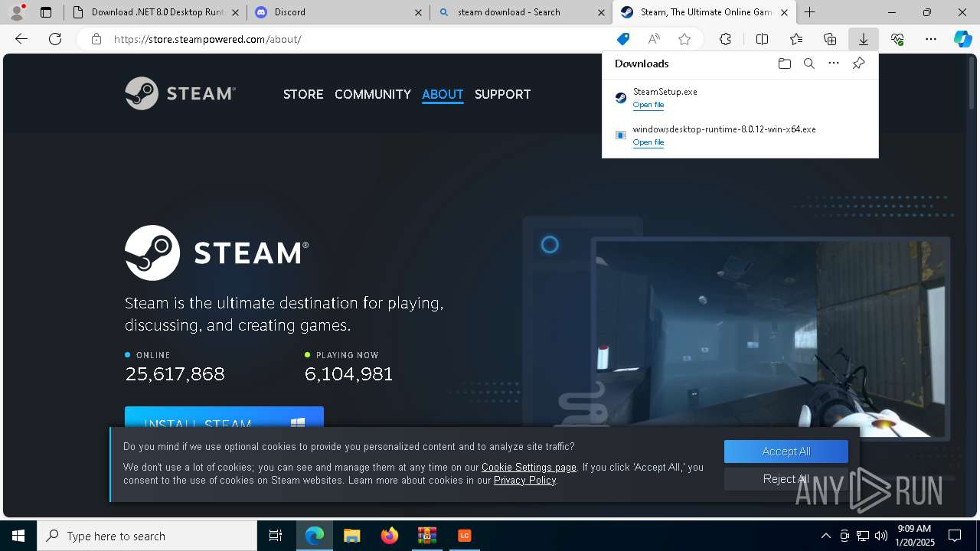Open Edge Settings and more menu

(931, 39)
